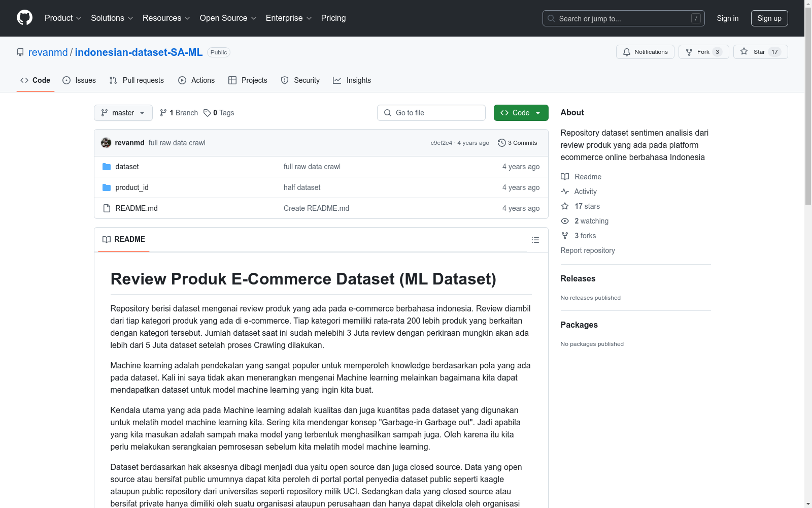Open revanmd's profile link
Screen dimensions: 812x508
(48, 52)
